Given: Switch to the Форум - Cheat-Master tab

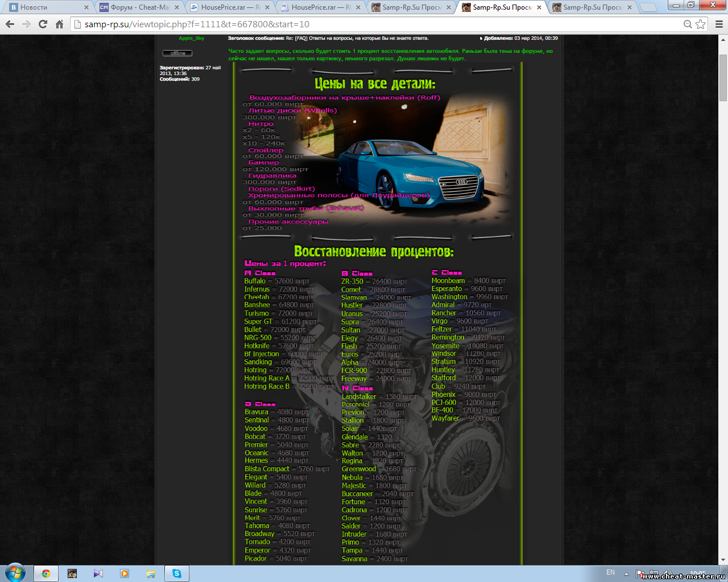Looking at the screenshot, I should 139,7.
